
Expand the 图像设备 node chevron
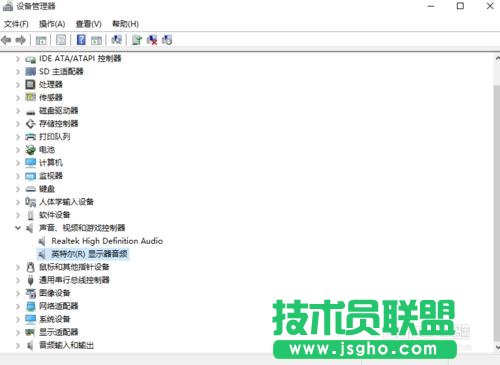(18, 293)
